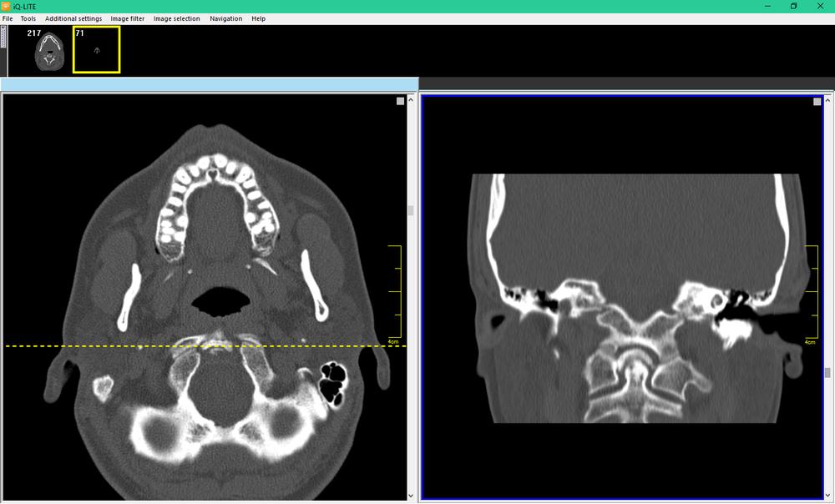
Task: Open the Navigation menu
Action: 226,18
